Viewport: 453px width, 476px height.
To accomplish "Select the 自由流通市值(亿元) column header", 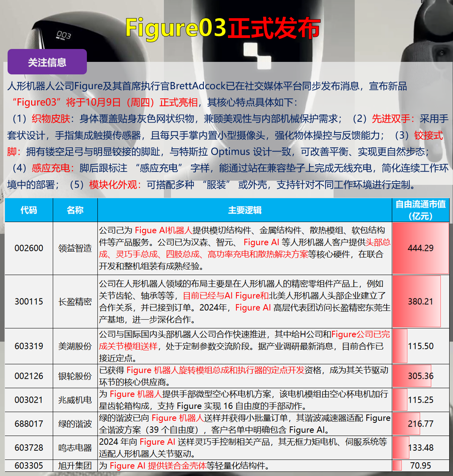I will point(420,210).
